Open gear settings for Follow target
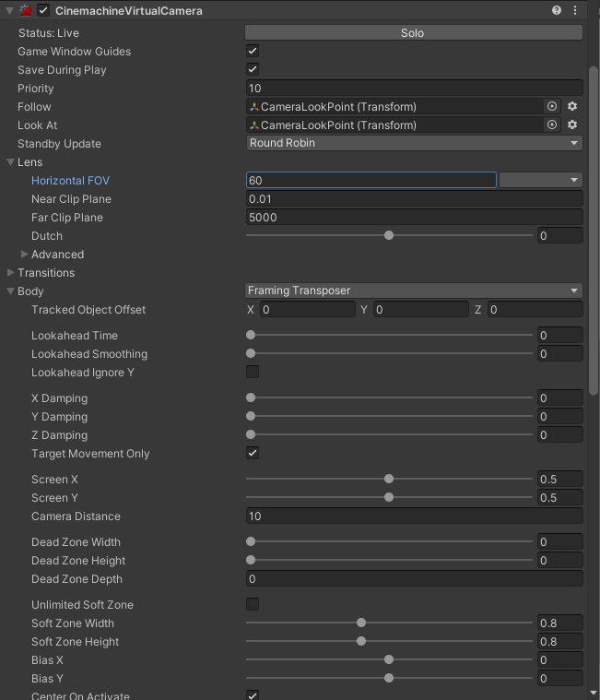This screenshot has height=700, width=600. (x=572, y=106)
